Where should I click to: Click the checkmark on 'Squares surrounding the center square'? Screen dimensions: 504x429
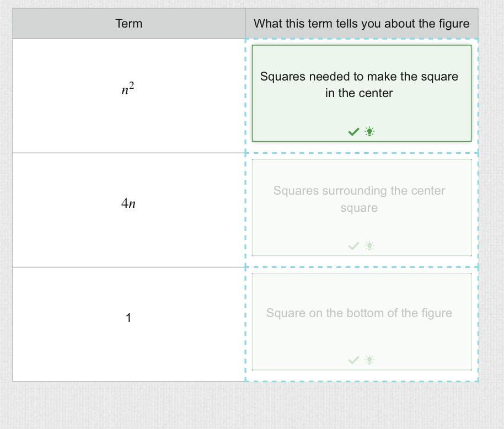click(353, 246)
